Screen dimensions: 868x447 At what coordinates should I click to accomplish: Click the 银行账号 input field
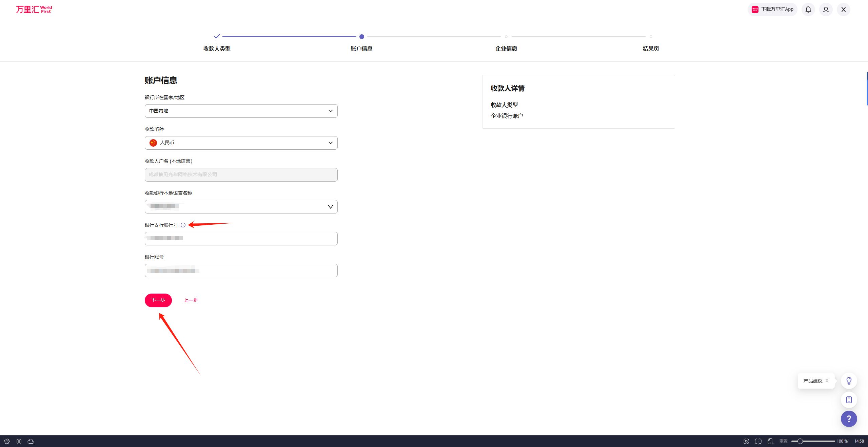click(x=241, y=271)
